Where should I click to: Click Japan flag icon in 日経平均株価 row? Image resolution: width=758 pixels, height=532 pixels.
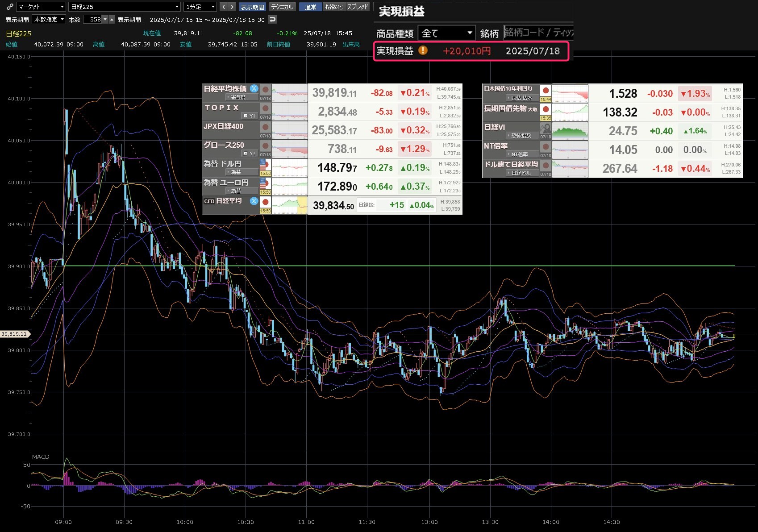265,89
